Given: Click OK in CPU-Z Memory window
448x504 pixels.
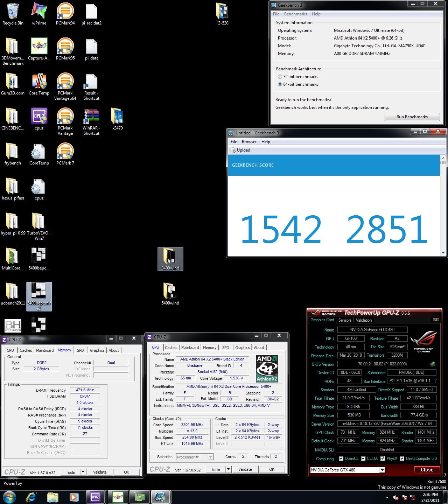Looking at the screenshot, I should pos(127,472).
